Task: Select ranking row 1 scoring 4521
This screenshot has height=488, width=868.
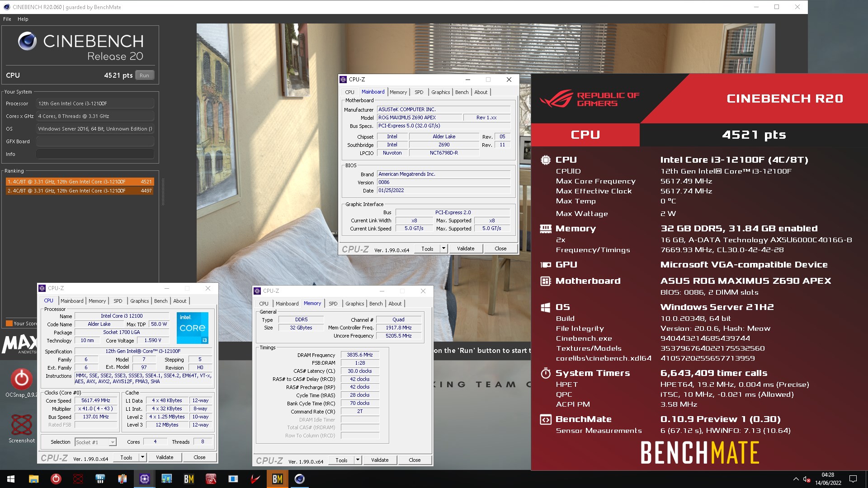Action: tap(80, 182)
